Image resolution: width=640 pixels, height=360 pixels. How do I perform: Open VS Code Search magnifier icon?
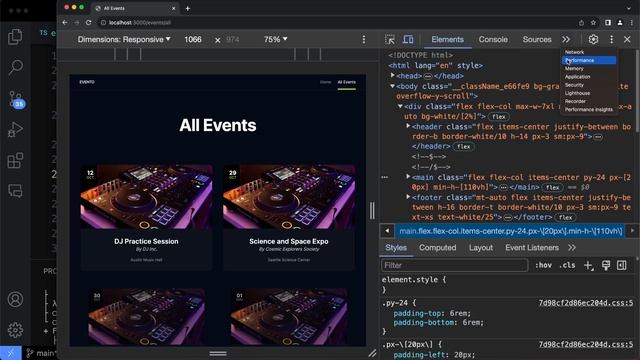(x=15, y=67)
